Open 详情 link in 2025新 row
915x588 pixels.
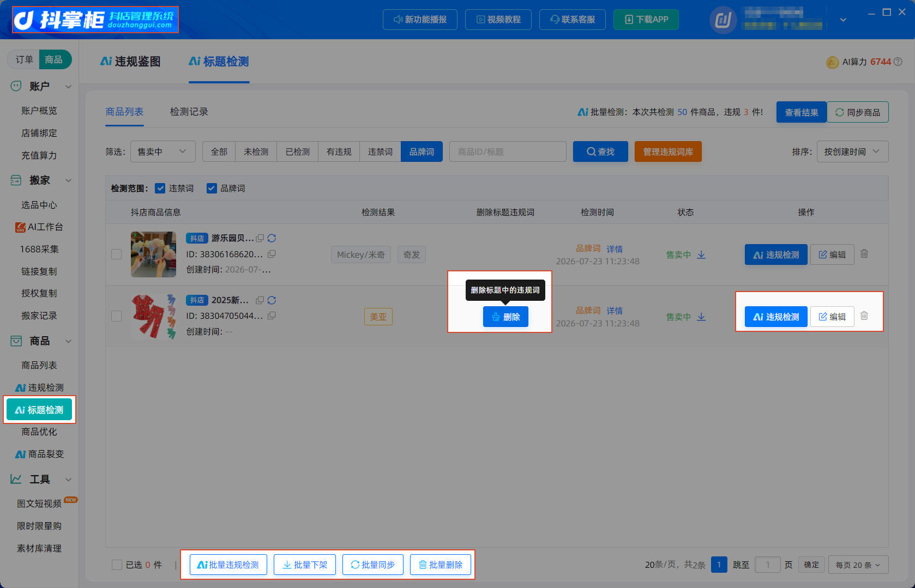[x=615, y=311]
